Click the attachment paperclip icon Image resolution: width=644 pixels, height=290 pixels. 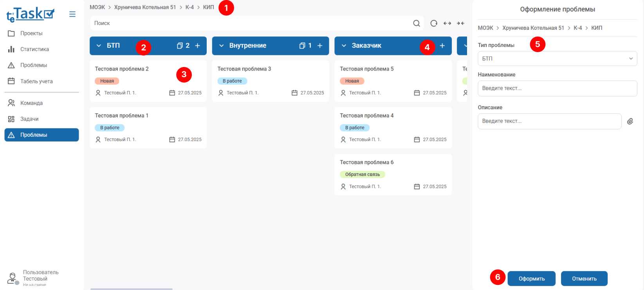tap(630, 121)
